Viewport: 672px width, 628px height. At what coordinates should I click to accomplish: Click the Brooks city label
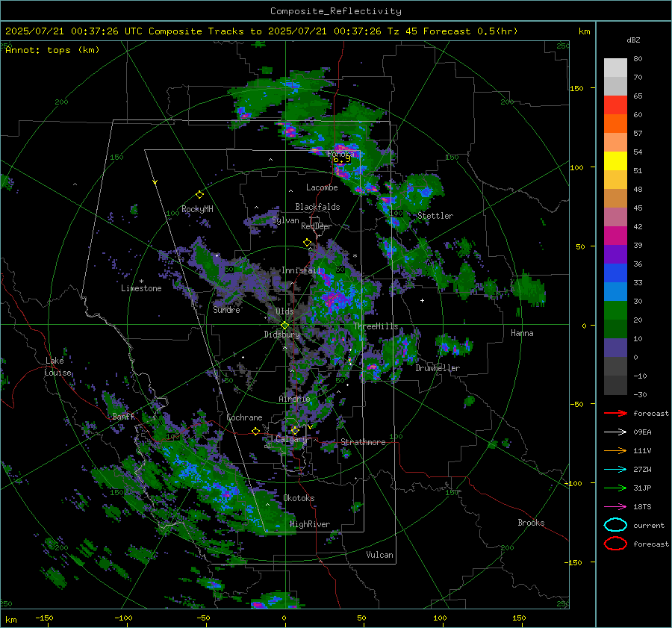(x=531, y=523)
